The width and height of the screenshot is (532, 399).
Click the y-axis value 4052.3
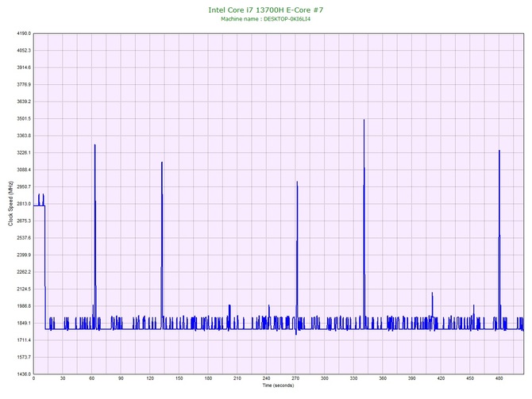[x=24, y=51]
